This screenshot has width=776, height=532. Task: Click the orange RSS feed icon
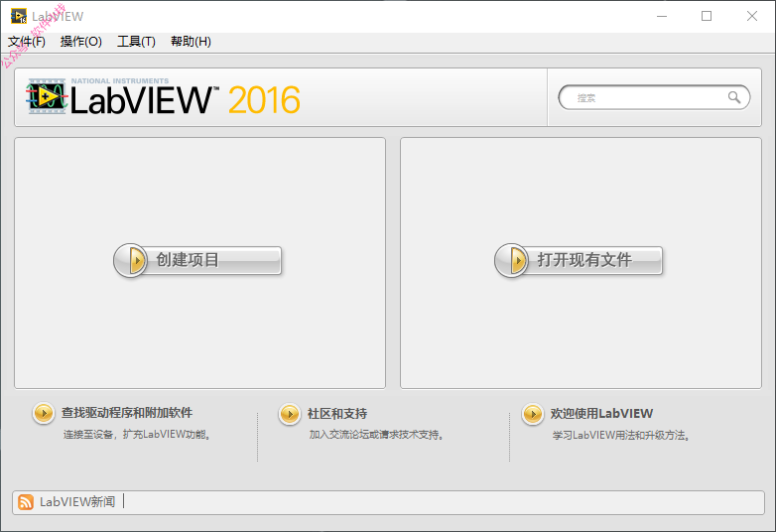pos(26,502)
